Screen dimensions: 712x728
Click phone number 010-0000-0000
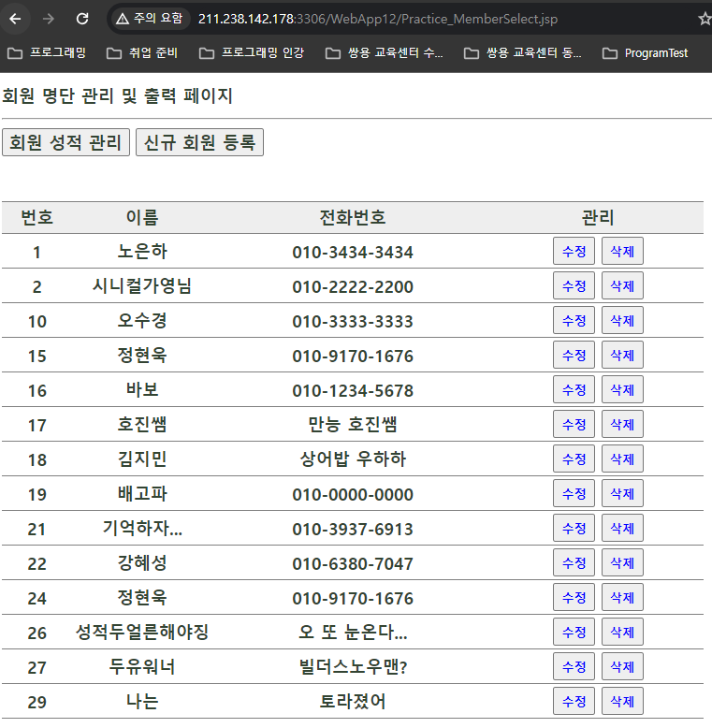[x=353, y=494]
